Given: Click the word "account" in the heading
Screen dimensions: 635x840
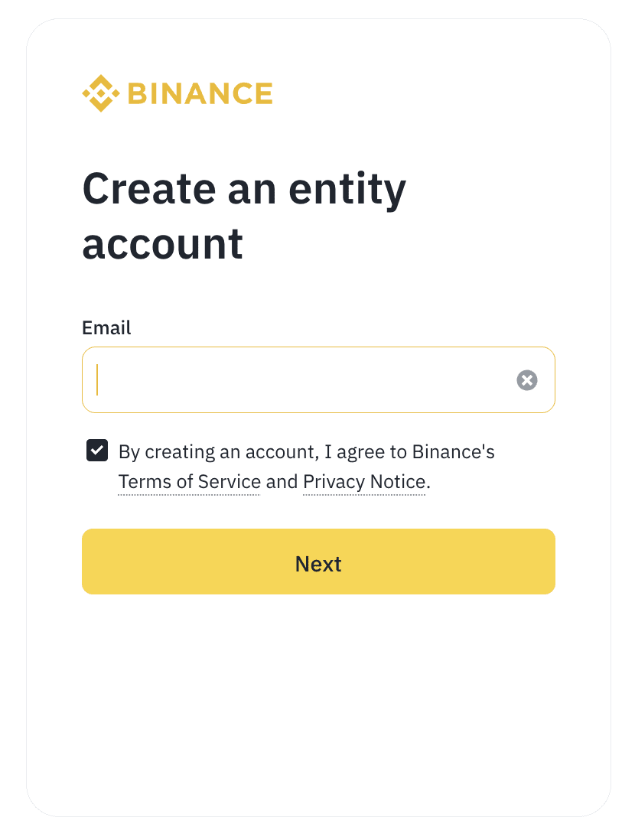Looking at the screenshot, I should coord(162,244).
